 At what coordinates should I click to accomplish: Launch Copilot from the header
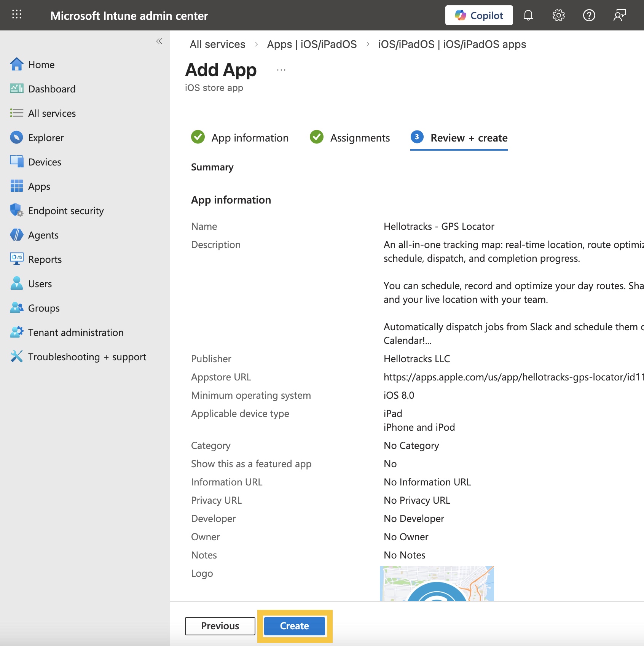click(x=479, y=15)
